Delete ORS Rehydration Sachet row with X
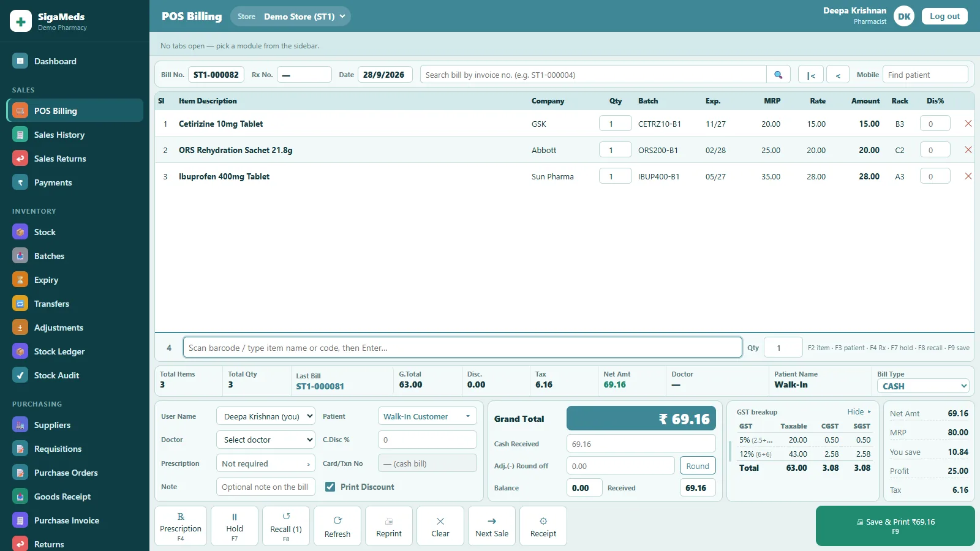The height and width of the screenshot is (551, 980). click(968, 150)
